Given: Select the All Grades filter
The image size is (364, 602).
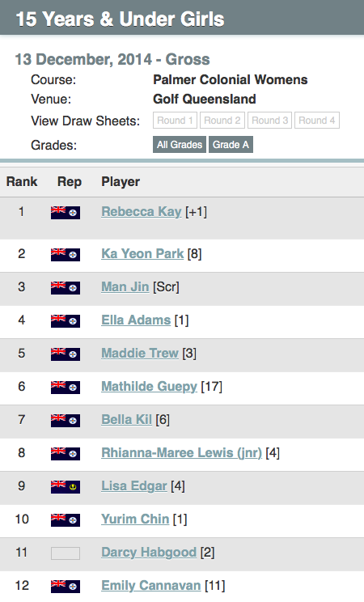Looking at the screenshot, I should [x=180, y=144].
